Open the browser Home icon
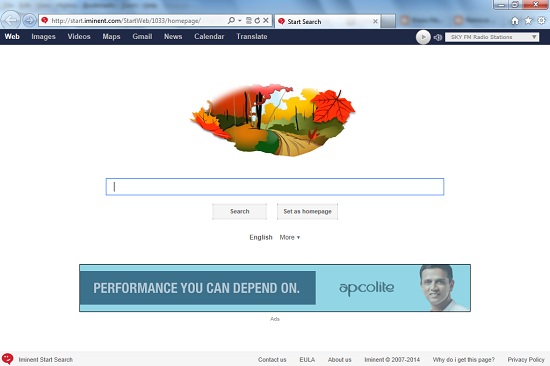Screen dimensions: 550x366 tap(515, 21)
